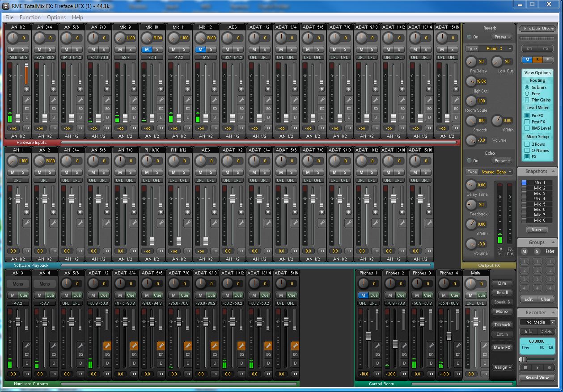Enable RMS Level checkbox
The height and width of the screenshot is (392, 563).
[x=527, y=128]
